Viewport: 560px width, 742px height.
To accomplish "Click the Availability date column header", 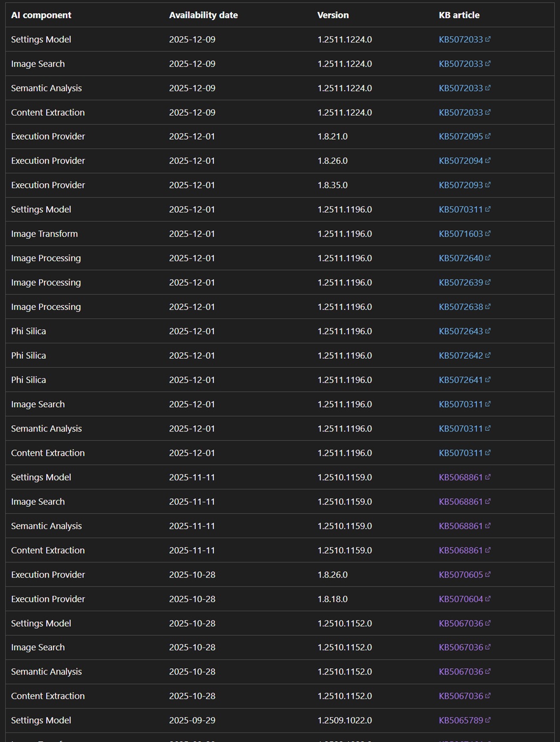I will (203, 15).
